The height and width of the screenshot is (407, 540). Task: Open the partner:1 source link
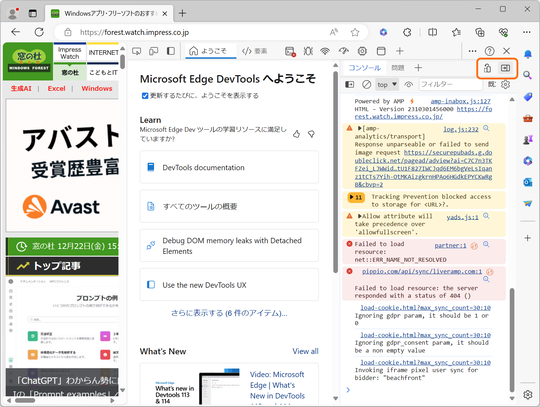[450, 245]
